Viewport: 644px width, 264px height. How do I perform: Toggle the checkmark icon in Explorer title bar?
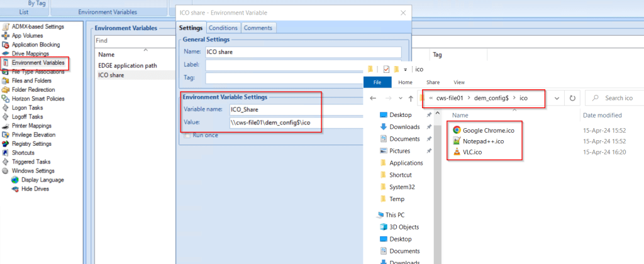(x=386, y=69)
